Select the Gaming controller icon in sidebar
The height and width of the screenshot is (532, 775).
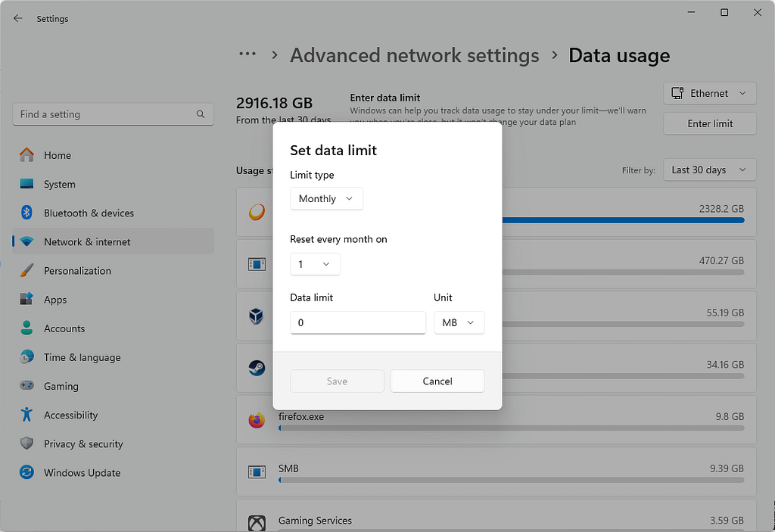pos(26,386)
